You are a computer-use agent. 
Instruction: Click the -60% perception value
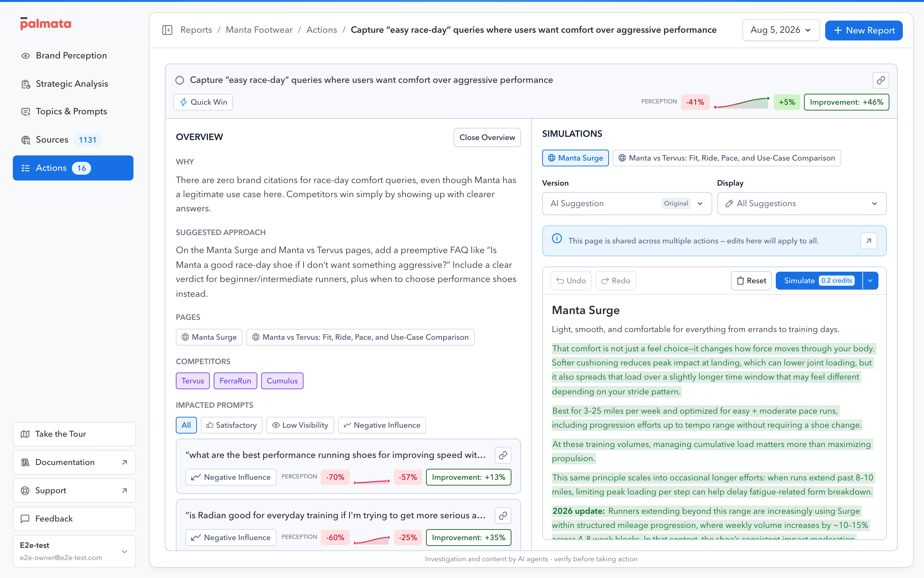click(335, 538)
